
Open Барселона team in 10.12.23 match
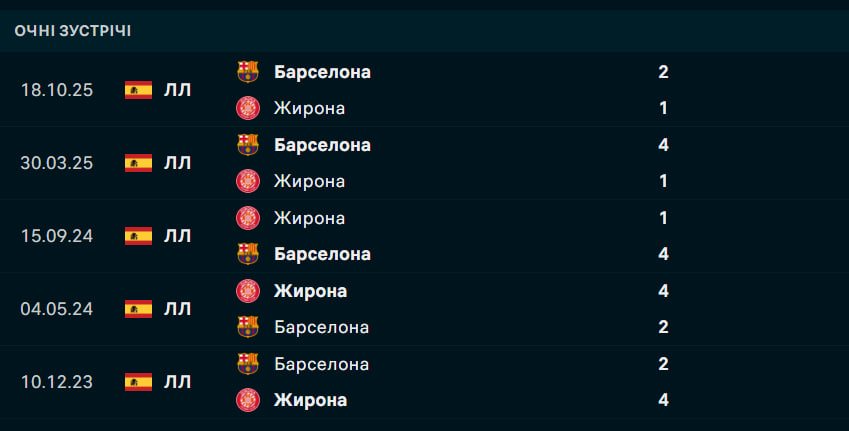click(x=321, y=364)
